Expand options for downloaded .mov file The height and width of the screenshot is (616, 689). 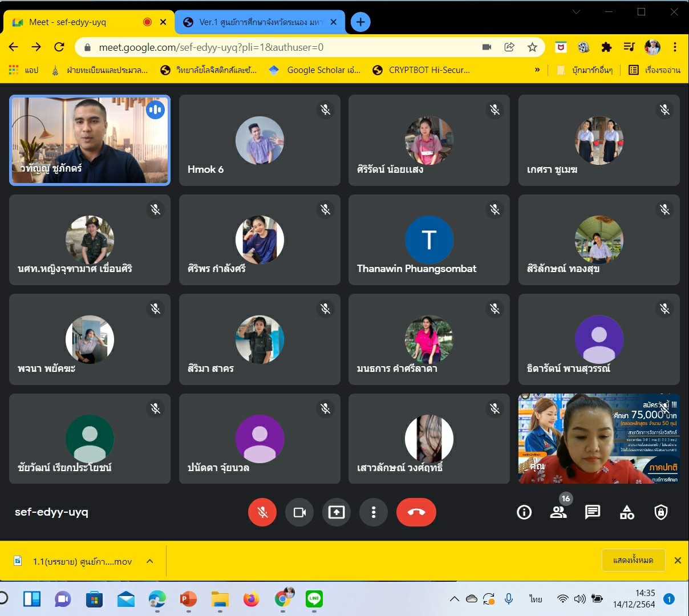[x=149, y=561]
